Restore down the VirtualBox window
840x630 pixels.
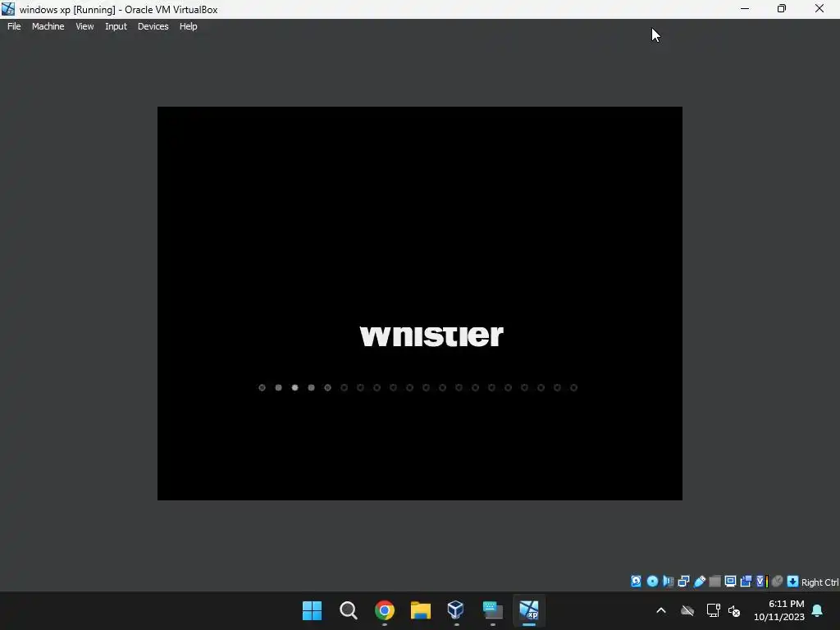[x=782, y=9]
